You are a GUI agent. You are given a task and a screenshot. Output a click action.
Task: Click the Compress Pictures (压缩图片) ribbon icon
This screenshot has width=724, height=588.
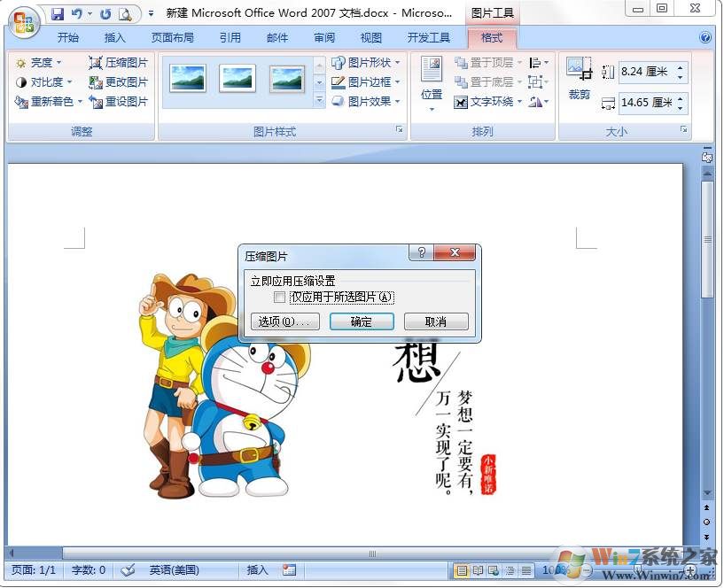click(x=96, y=63)
